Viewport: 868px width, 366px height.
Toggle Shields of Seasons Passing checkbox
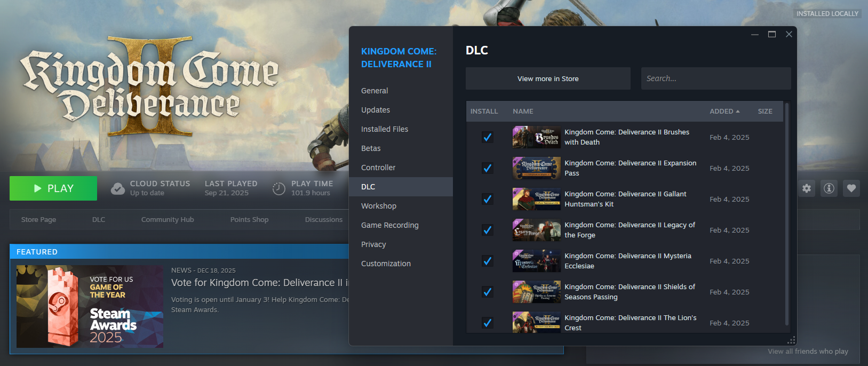(x=487, y=292)
